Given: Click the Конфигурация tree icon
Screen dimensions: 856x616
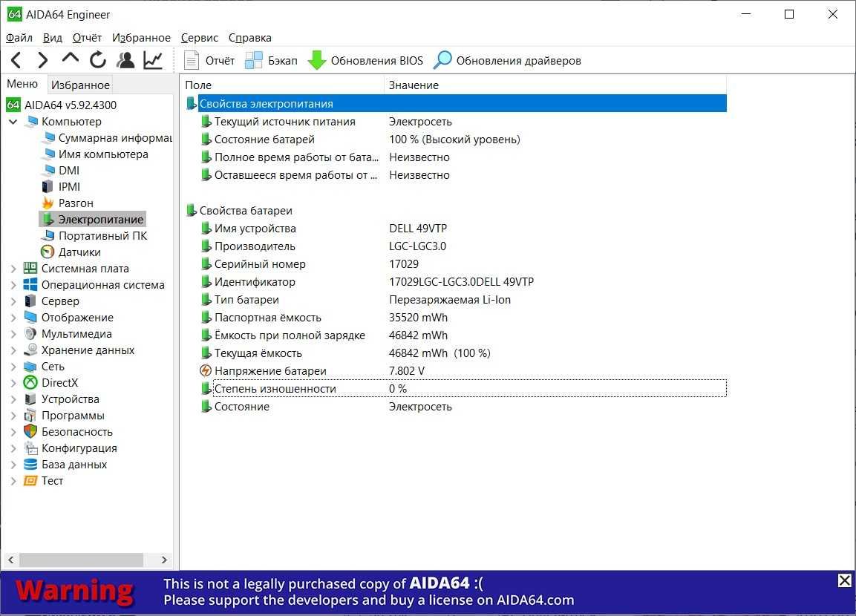Looking at the screenshot, I should pos(30,448).
